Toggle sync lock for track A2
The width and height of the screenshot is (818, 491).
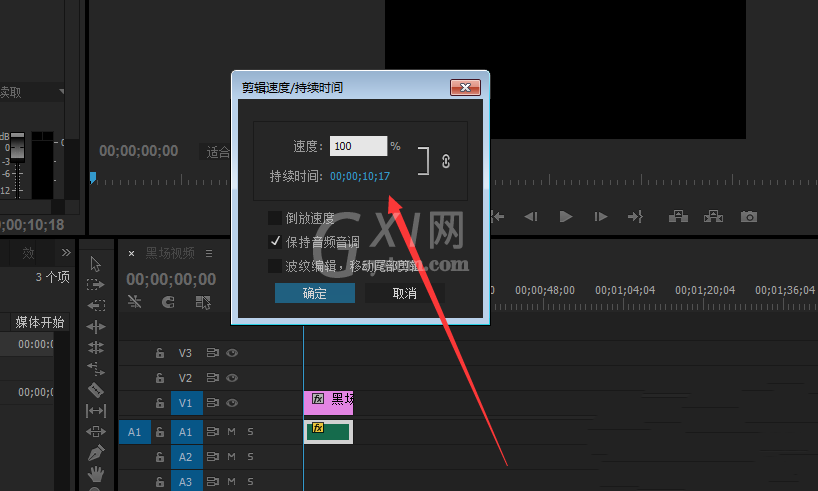pyautogui.click(x=212, y=457)
